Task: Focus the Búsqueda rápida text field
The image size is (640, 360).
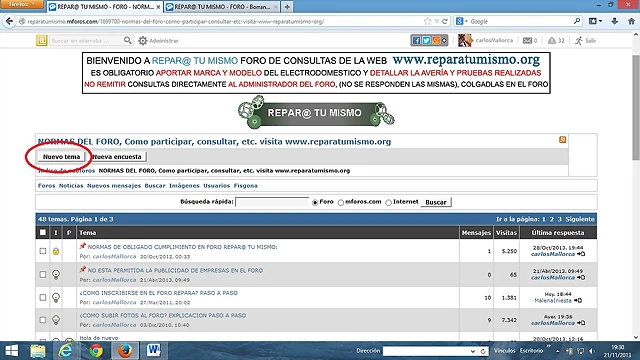Action: pyautogui.click(x=273, y=202)
